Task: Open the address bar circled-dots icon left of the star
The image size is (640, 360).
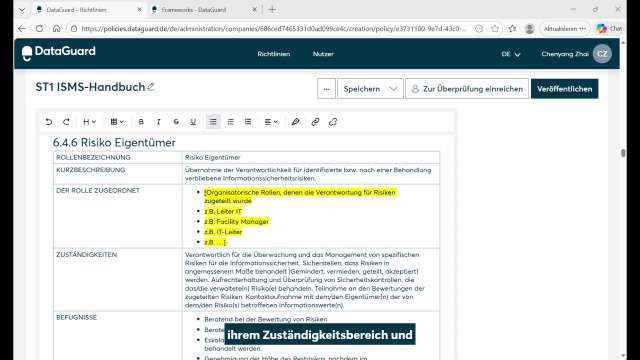Action: (479, 29)
